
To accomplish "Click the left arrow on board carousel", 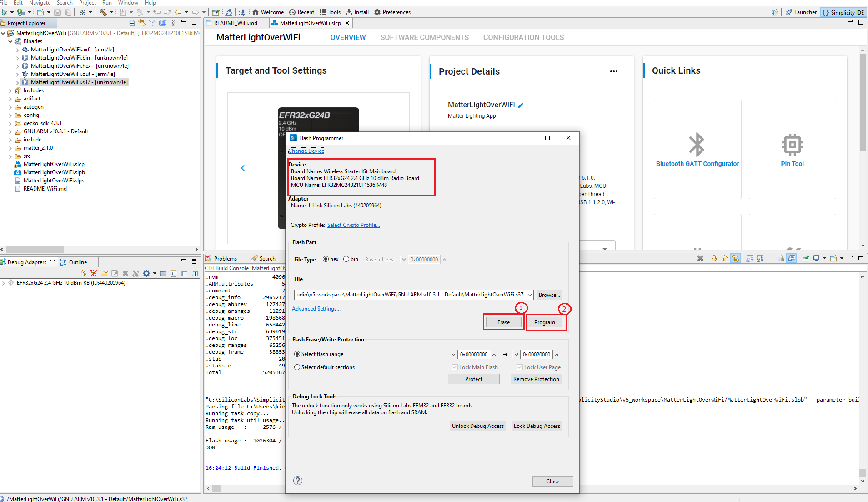I will [x=243, y=168].
